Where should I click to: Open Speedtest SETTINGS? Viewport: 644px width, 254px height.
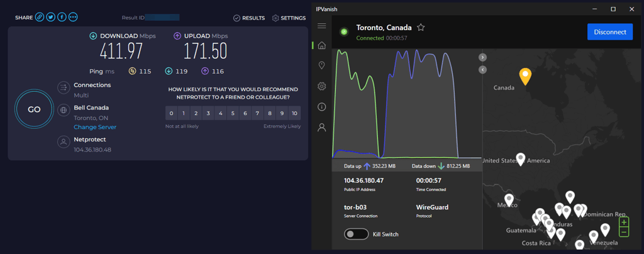[289, 18]
